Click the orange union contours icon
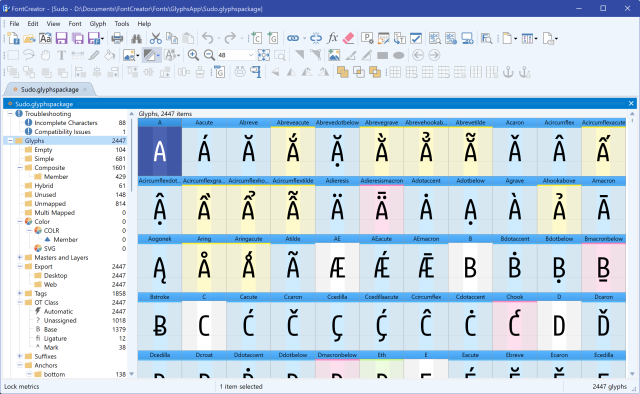Image resolution: width=640 pixels, height=394 pixels. pos(342,73)
